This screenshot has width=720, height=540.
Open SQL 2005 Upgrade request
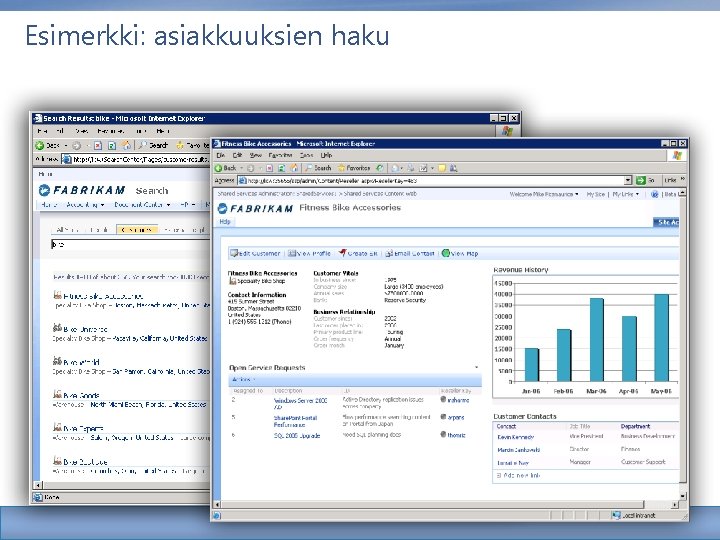pyautogui.click(x=297, y=435)
